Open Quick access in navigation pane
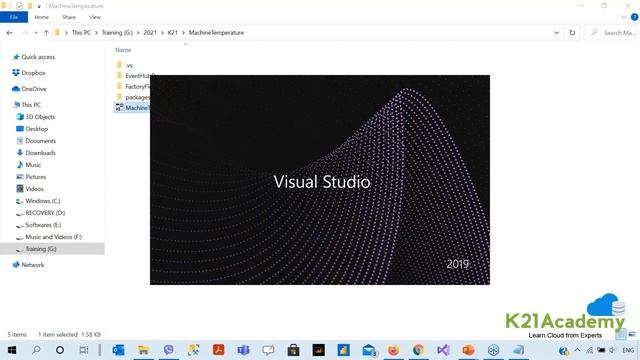This screenshot has width=640, height=360. [x=34, y=57]
